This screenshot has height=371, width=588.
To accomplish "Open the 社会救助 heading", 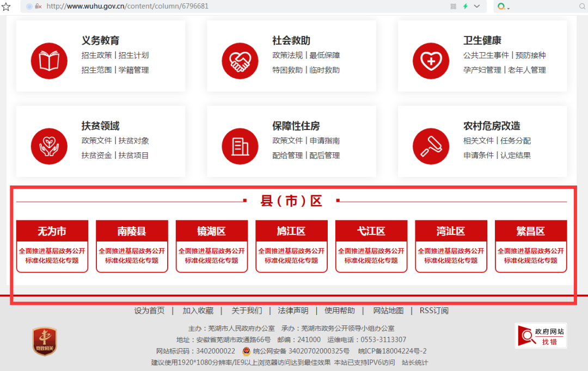I will click(291, 40).
